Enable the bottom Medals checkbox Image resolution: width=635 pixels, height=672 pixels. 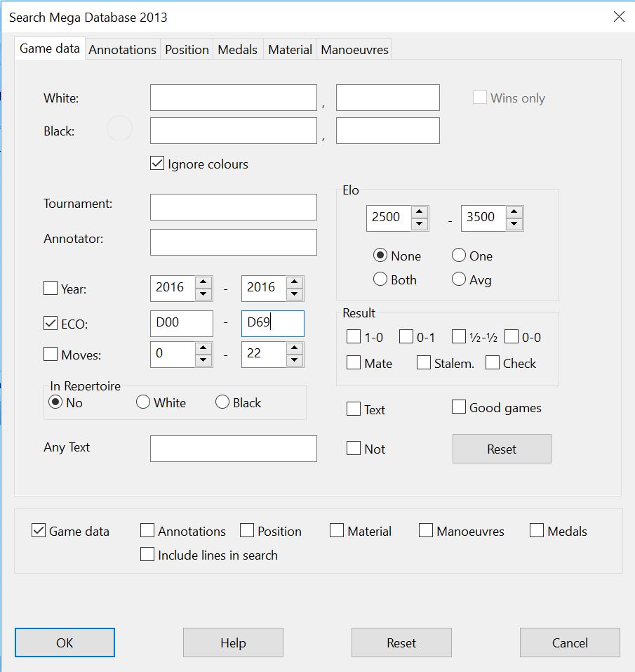click(x=537, y=531)
